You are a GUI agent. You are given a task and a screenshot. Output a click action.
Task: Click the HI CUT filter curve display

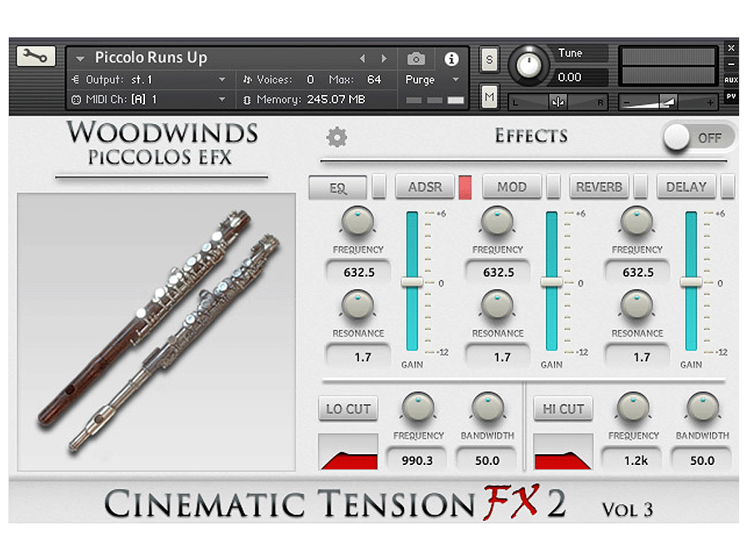click(563, 452)
